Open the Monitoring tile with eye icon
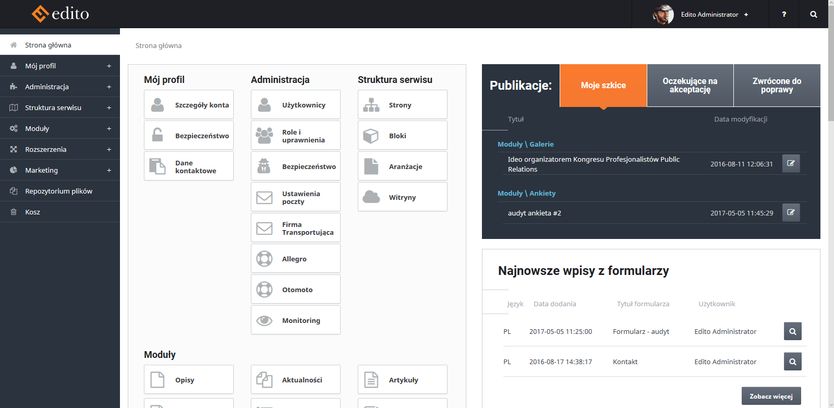The height and width of the screenshot is (408, 834). pos(295,320)
